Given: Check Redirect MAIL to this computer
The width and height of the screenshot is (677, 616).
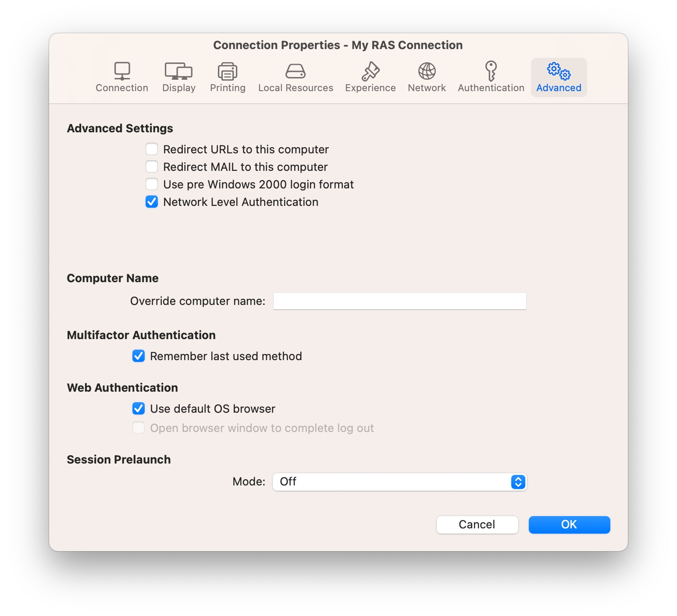Looking at the screenshot, I should (x=152, y=167).
